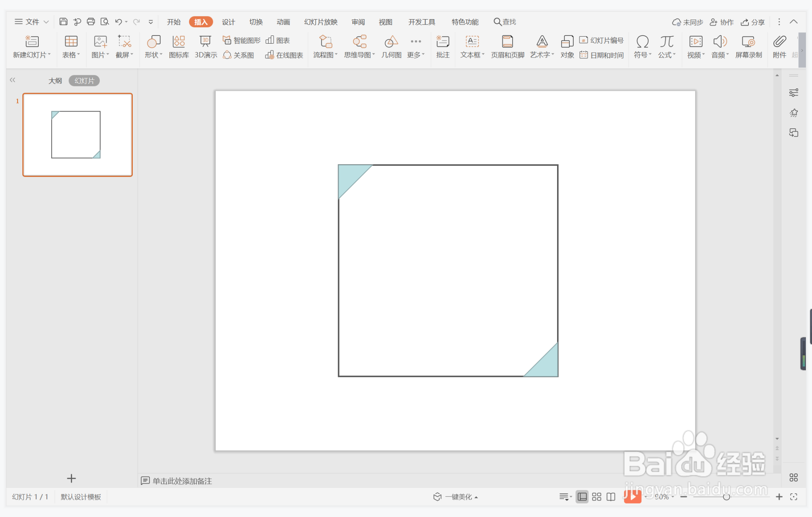Open the 文本框 text box dropdown
This screenshot has width=812, height=517.
coord(472,55)
